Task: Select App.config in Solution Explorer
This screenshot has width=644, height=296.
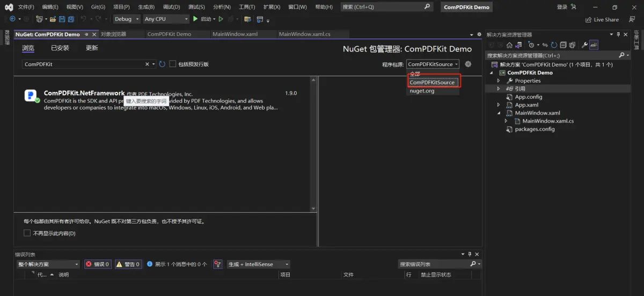Action: [x=529, y=97]
